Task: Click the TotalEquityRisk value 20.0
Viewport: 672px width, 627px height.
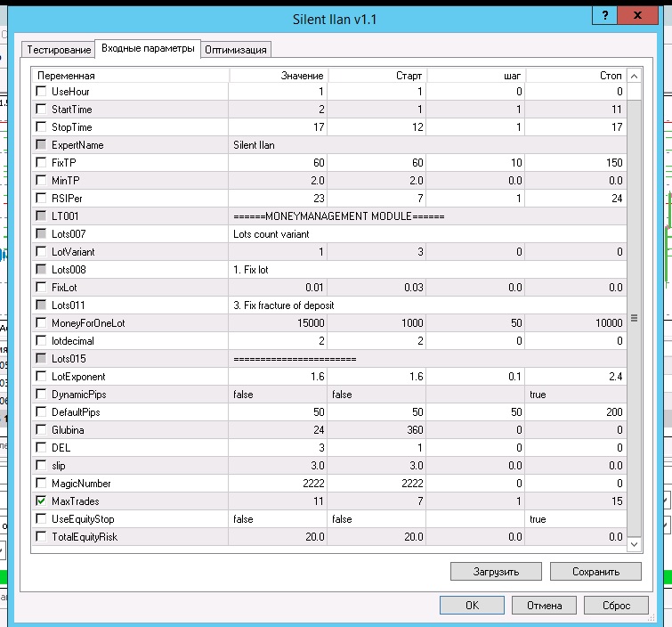Action: (278, 536)
